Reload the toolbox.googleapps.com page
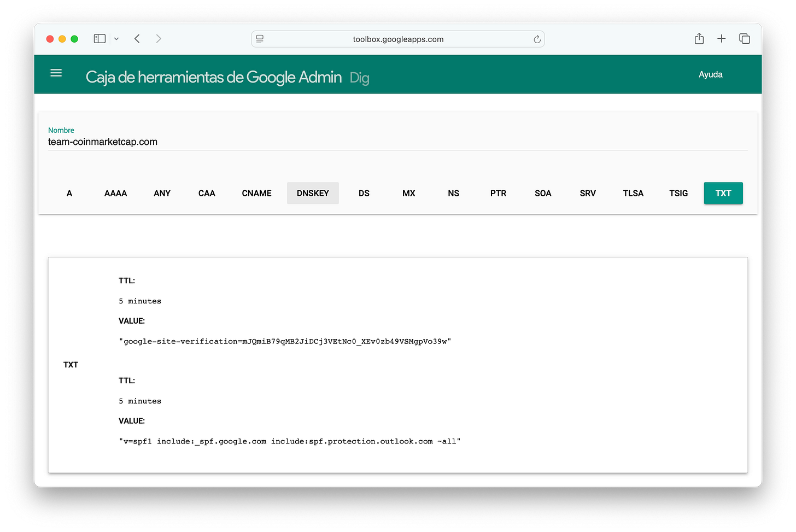The image size is (796, 532). (537, 39)
